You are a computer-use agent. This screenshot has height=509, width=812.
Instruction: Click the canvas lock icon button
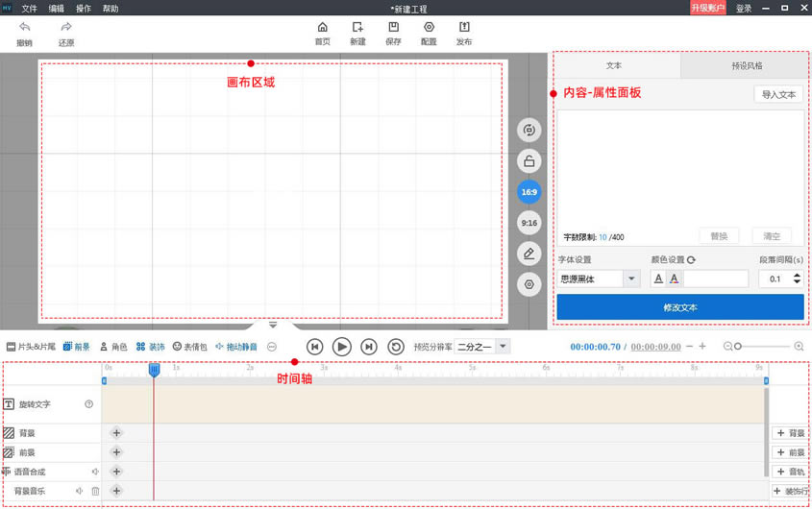tap(529, 161)
